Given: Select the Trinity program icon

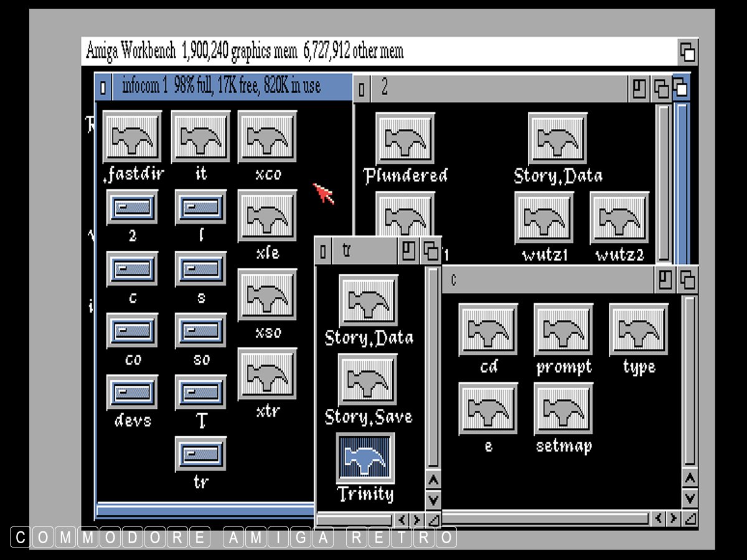Looking at the screenshot, I should 366,458.
